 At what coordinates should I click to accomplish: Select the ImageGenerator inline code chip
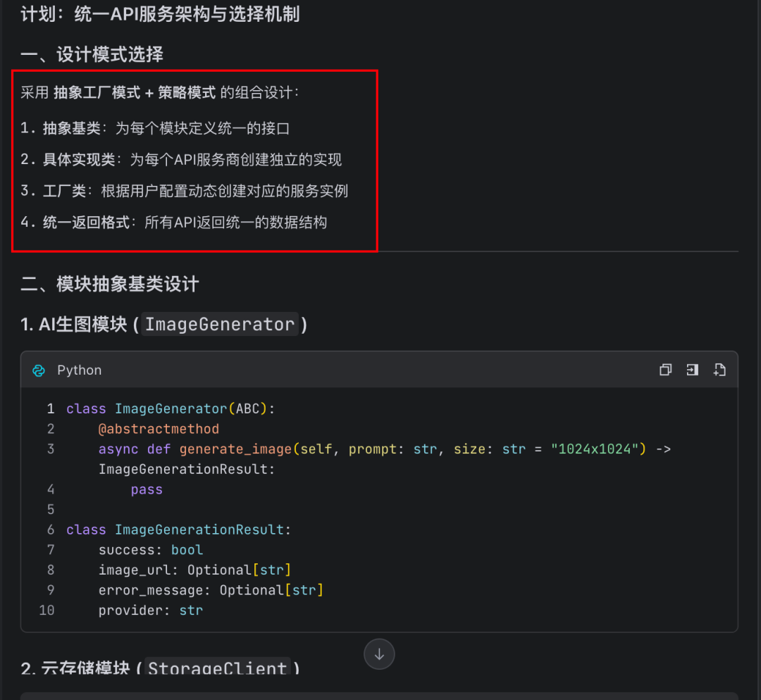[x=219, y=325]
